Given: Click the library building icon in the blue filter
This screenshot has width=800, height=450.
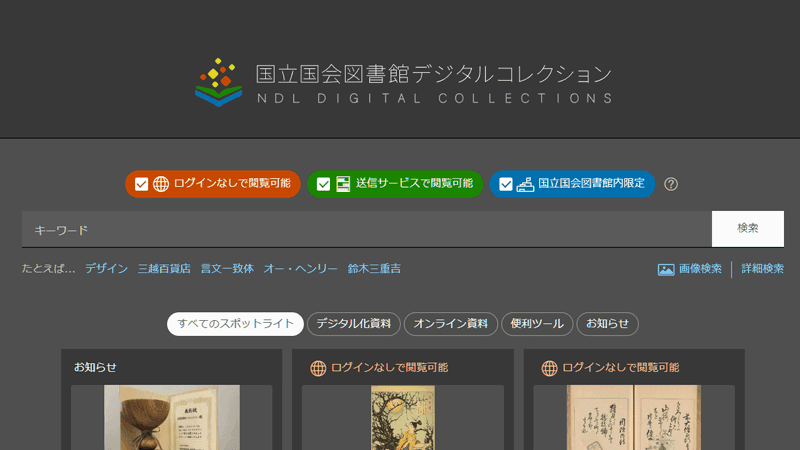Looking at the screenshot, I should 525,184.
